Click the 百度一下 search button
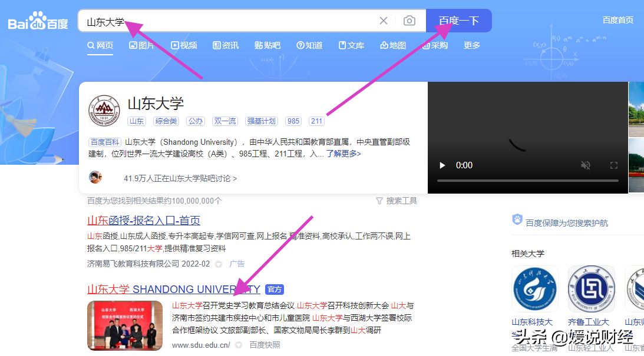The height and width of the screenshot is (356, 644). 459,21
